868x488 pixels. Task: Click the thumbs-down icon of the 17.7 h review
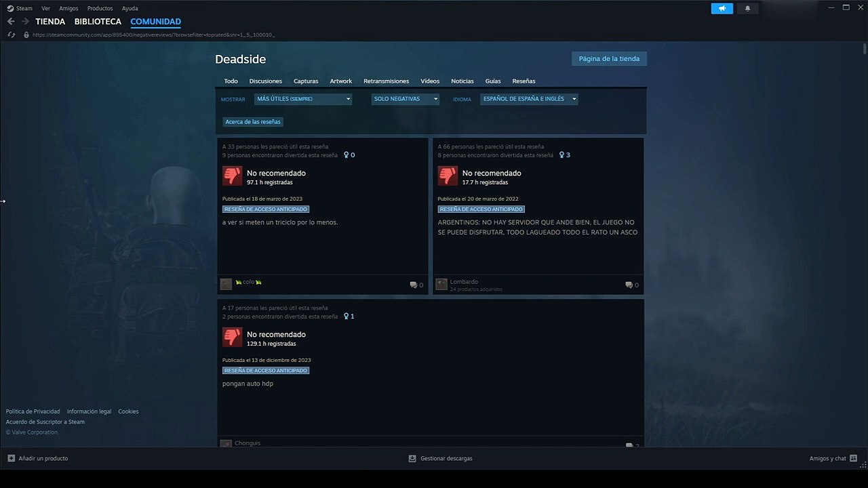[448, 176]
